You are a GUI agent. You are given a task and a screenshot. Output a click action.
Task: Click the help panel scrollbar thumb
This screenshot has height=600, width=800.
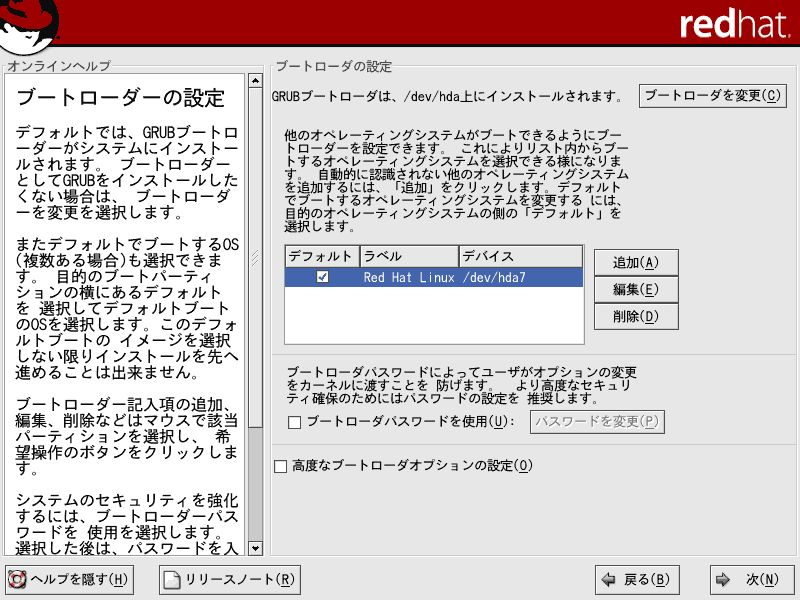point(255,258)
